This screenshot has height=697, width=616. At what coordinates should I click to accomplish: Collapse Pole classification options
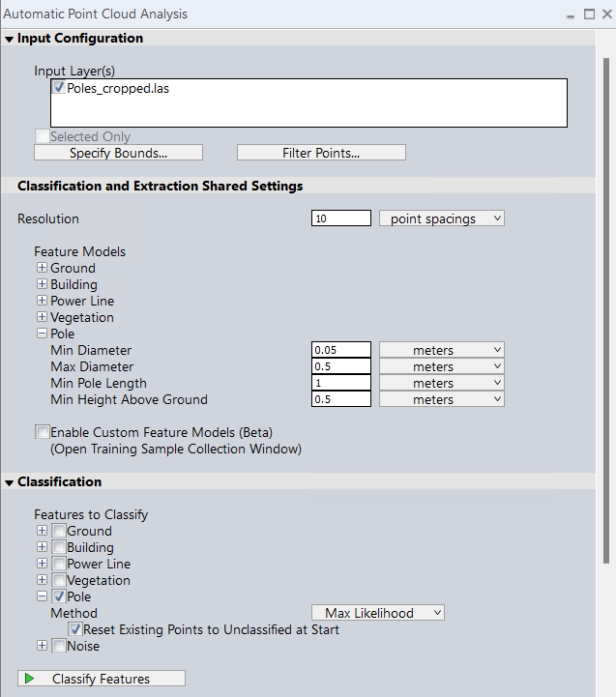point(42,596)
